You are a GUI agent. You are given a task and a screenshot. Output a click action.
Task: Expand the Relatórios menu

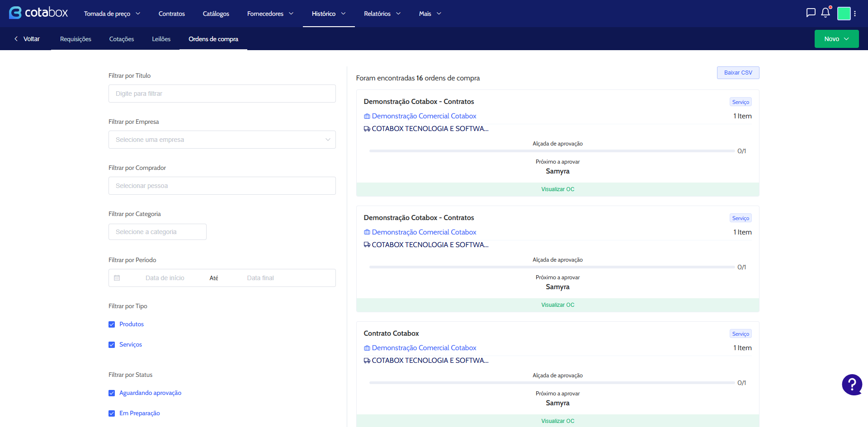[382, 14]
